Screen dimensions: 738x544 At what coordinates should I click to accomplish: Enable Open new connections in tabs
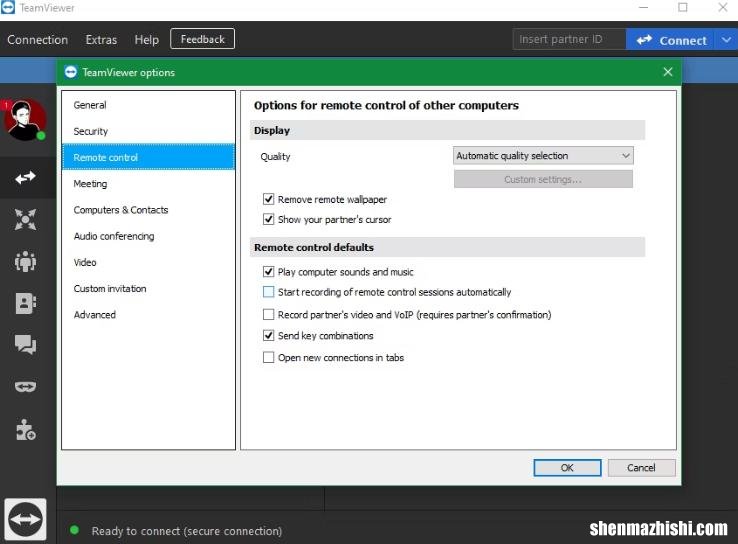pyautogui.click(x=268, y=357)
